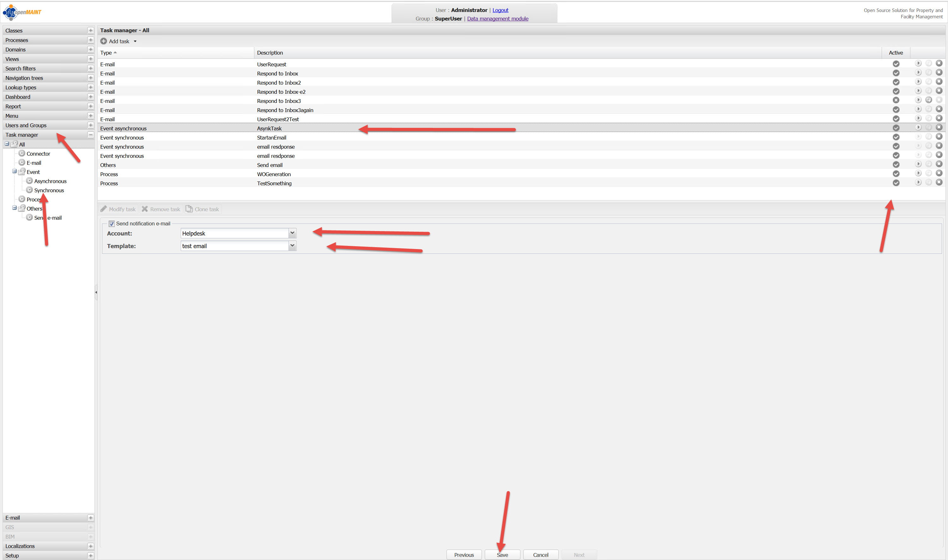The width and height of the screenshot is (948, 560).
Task: Click inactive status icon for Respond to Inbox3
Action: pos(896,100)
